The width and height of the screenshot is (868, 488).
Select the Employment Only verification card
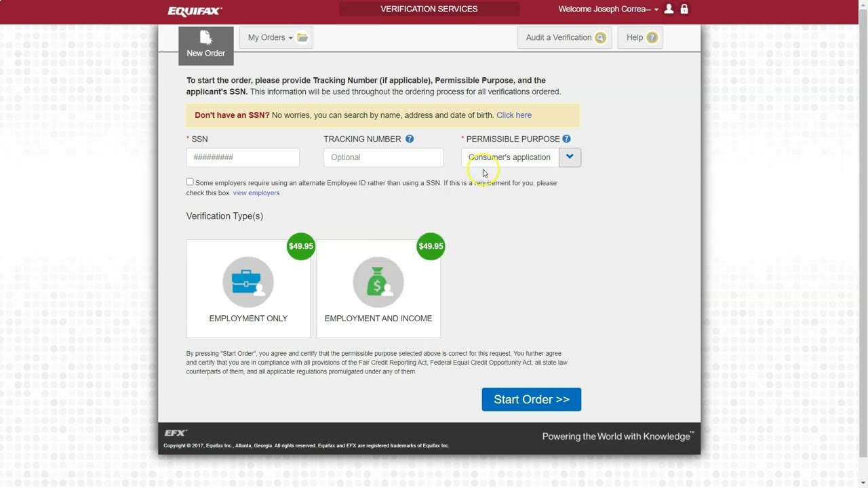(248, 289)
